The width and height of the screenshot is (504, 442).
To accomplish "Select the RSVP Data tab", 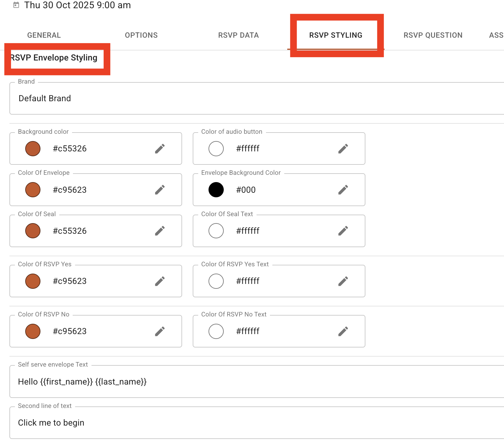I will [238, 35].
